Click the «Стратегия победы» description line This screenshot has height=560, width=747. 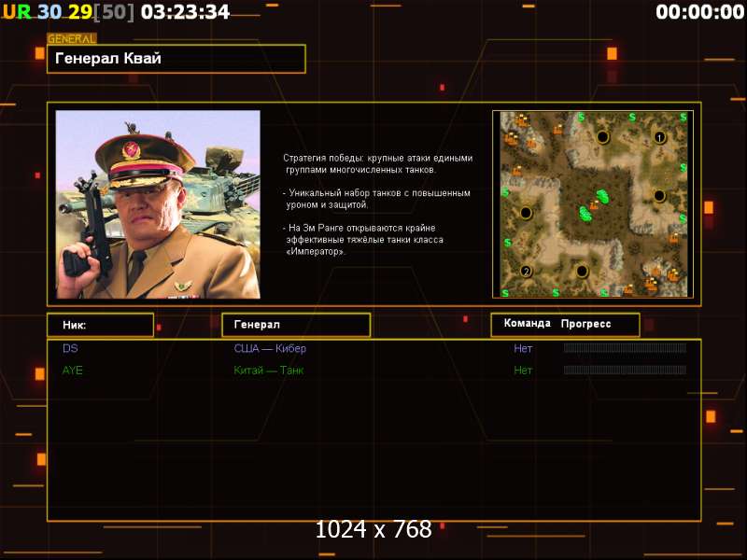[x=378, y=164]
